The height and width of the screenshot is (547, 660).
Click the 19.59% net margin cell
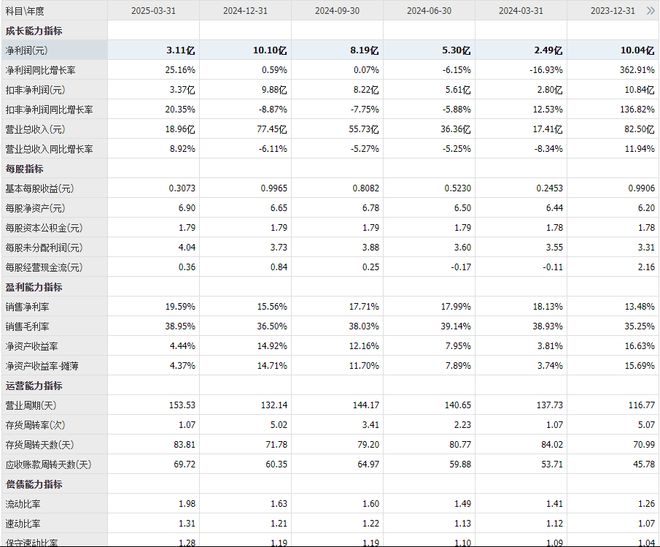[x=180, y=307]
